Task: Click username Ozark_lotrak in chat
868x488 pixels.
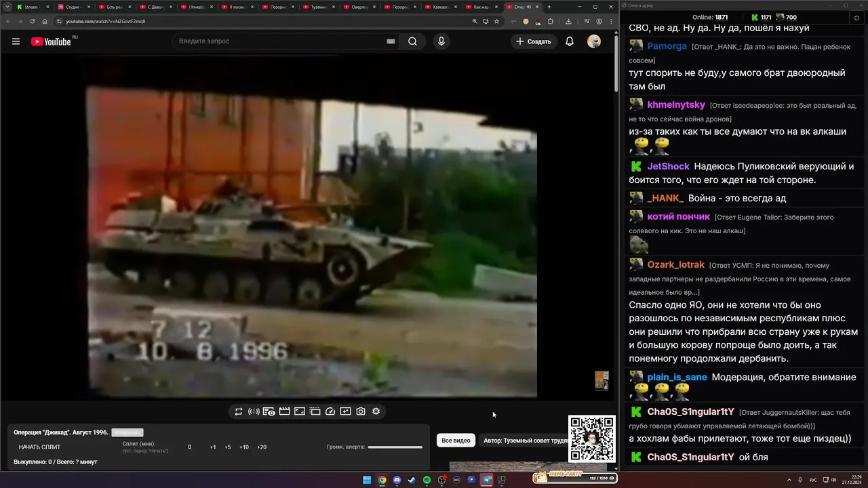Action: click(676, 265)
